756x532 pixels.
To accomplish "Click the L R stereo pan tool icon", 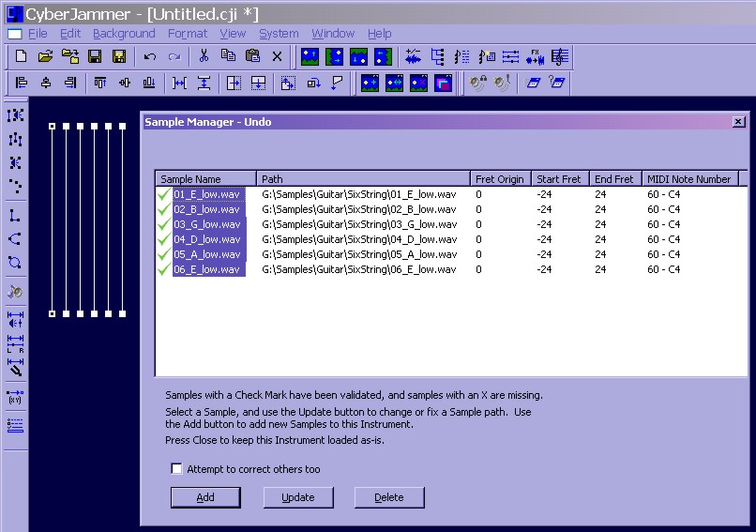I will [x=15, y=344].
